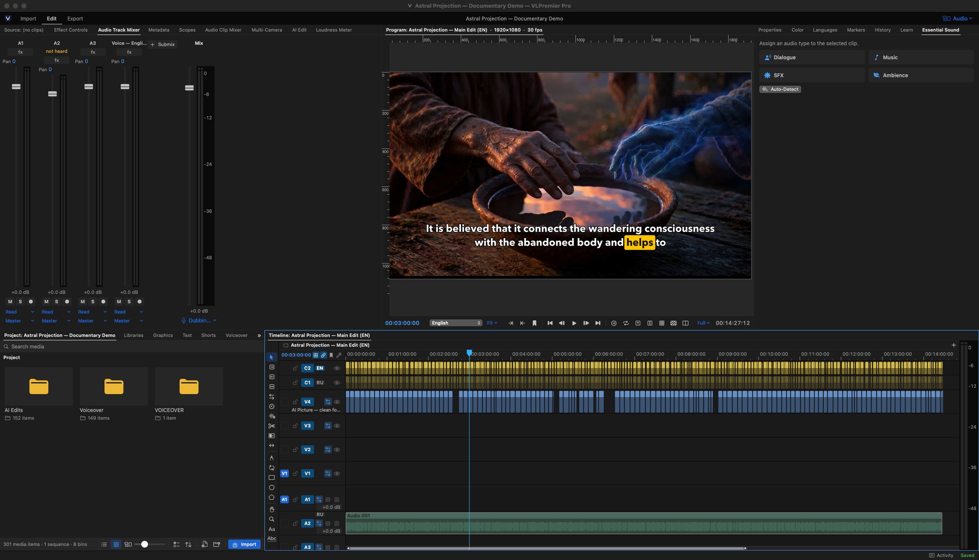Step back one frame in Program monitor
Image resolution: width=979 pixels, height=560 pixels.
pos(562,323)
